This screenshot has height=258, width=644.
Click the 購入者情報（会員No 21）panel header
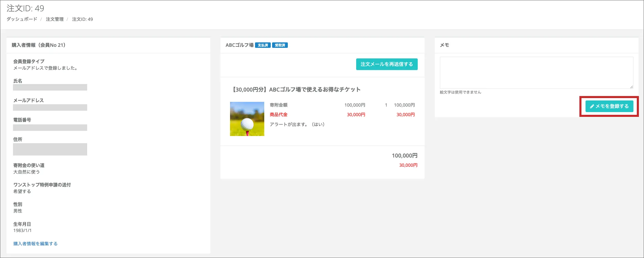tap(39, 45)
